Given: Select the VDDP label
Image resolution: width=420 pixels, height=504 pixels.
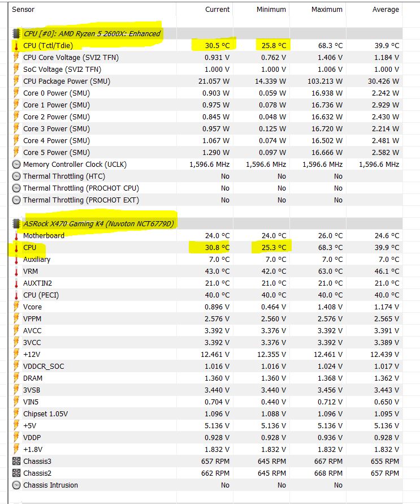Looking at the screenshot, I should click(32, 438).
